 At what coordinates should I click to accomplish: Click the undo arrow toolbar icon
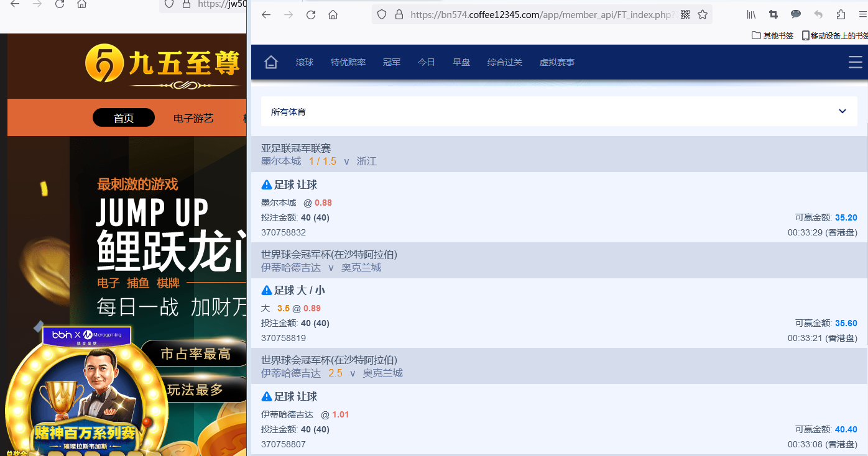[x=818, y=15]
